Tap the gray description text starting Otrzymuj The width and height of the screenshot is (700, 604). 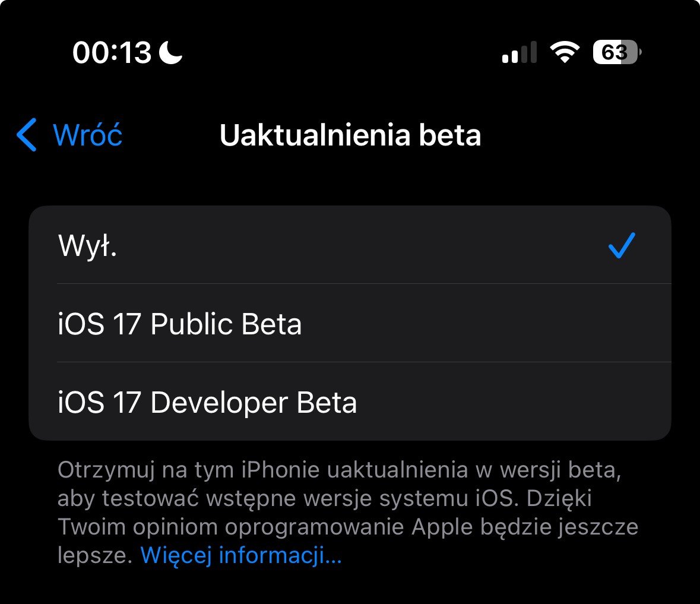coord(348,513)
